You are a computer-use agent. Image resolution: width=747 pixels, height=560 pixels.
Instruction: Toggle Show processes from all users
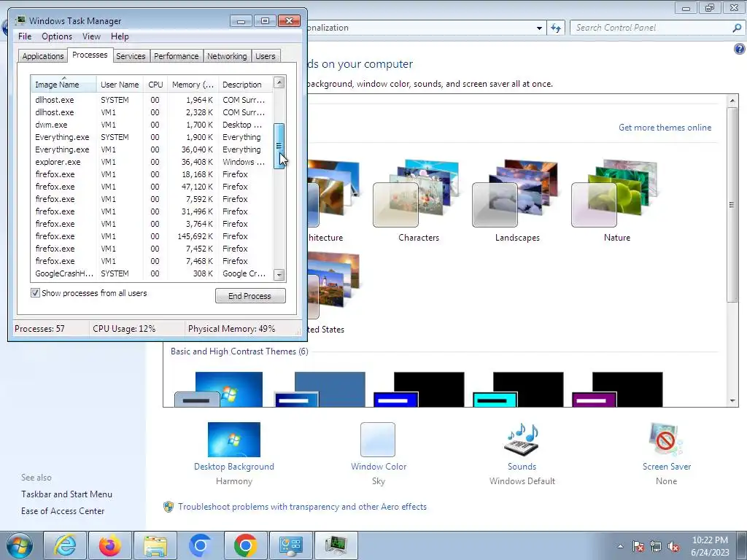[x=35, y=293]
